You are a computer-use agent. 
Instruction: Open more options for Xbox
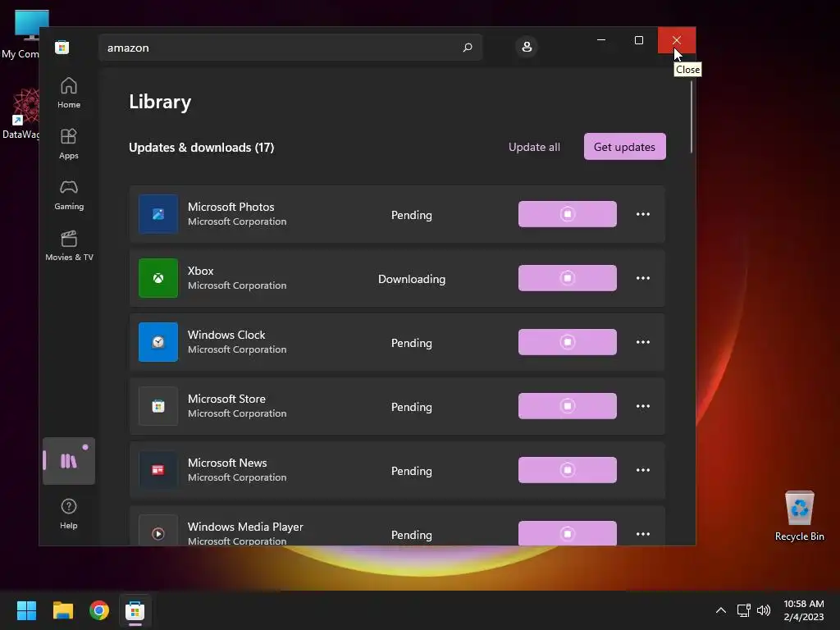[x=643, y=278]
